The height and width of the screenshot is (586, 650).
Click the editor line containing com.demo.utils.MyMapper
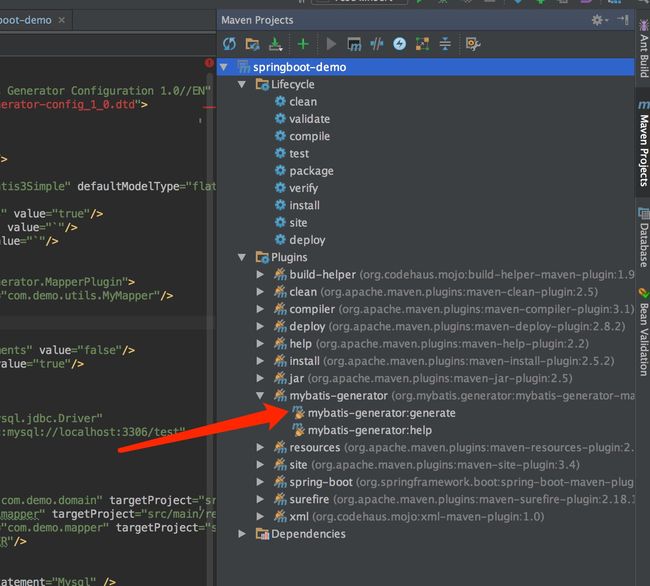[87, 296]
